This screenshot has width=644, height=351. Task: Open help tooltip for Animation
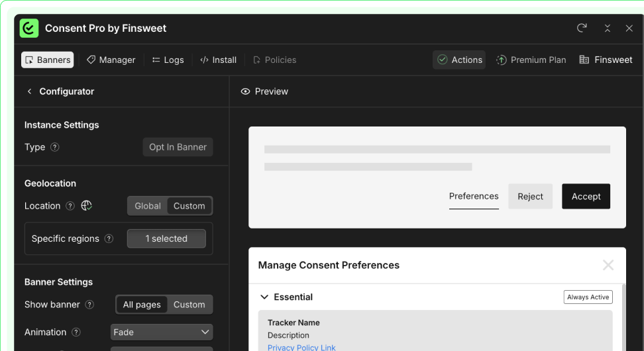pos(76,332)
